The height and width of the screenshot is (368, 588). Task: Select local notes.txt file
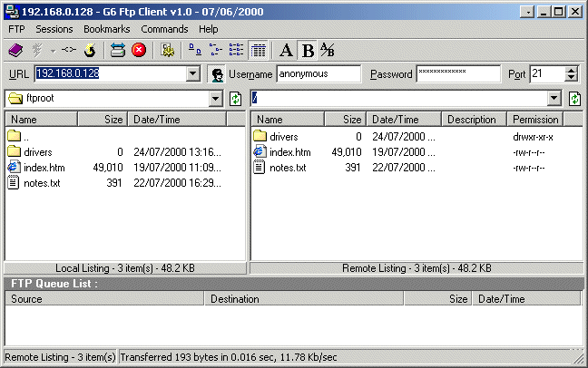34,183
